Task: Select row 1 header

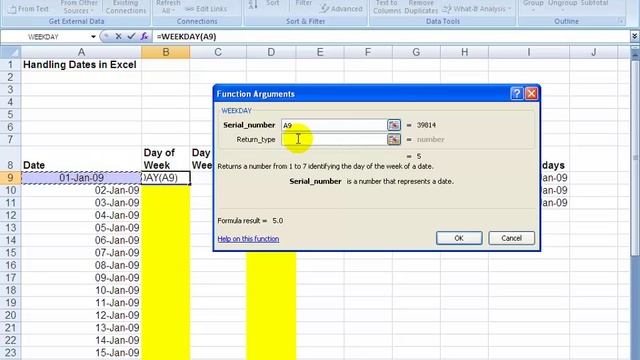Action: 11,65
